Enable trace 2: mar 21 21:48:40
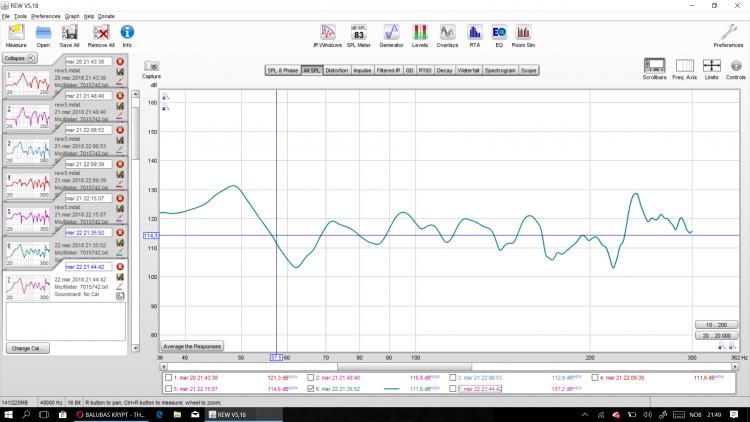The width and height of the screenshot is (750, 422). [x=310, y=378]
